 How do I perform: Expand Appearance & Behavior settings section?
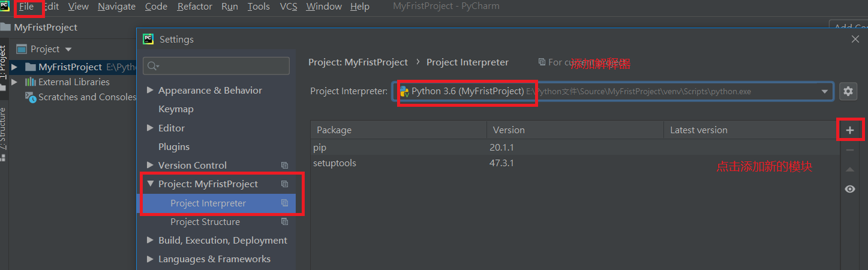point(150,91)
